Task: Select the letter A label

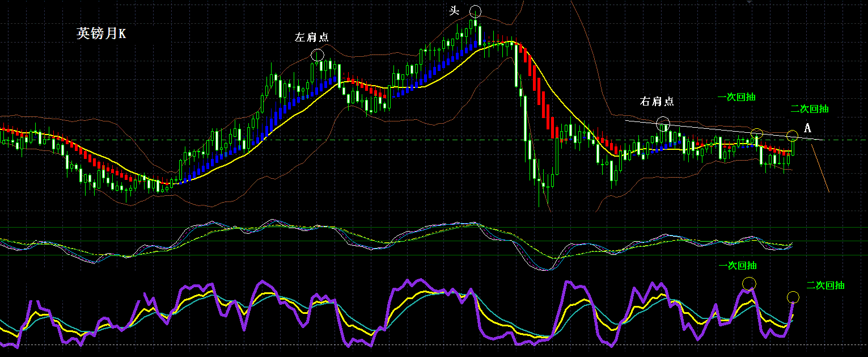Action: point(808,129)
